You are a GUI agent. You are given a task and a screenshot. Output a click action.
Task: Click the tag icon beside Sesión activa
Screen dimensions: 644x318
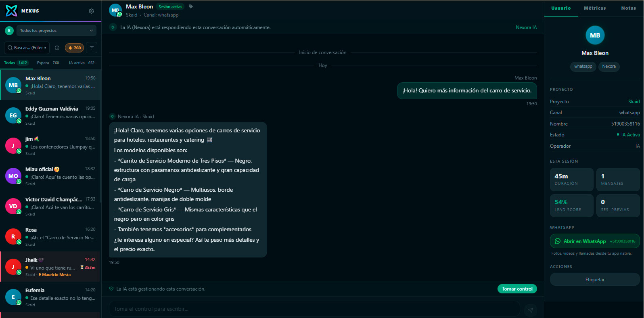pyautogui.click(x=191, y=6)
